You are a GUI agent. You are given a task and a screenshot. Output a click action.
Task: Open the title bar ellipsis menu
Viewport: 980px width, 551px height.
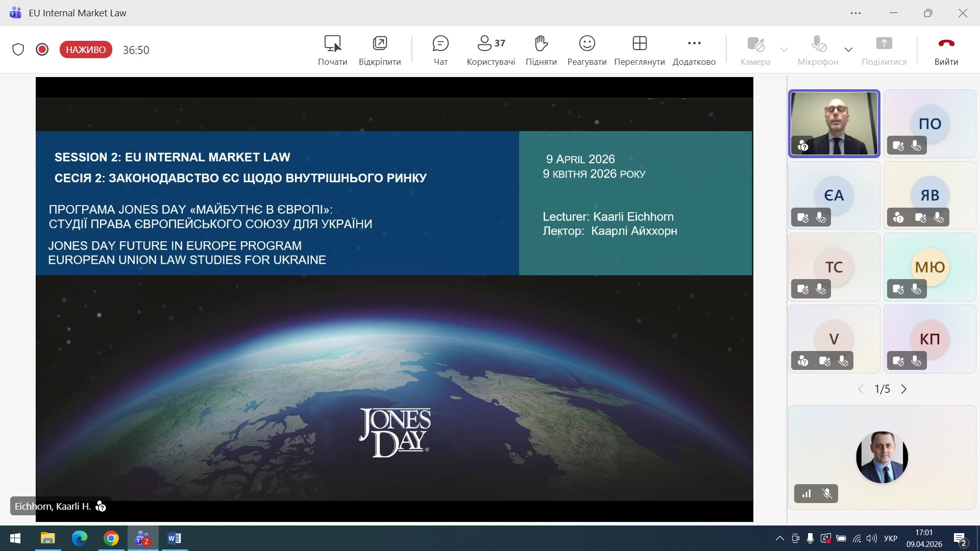[856, 13]
